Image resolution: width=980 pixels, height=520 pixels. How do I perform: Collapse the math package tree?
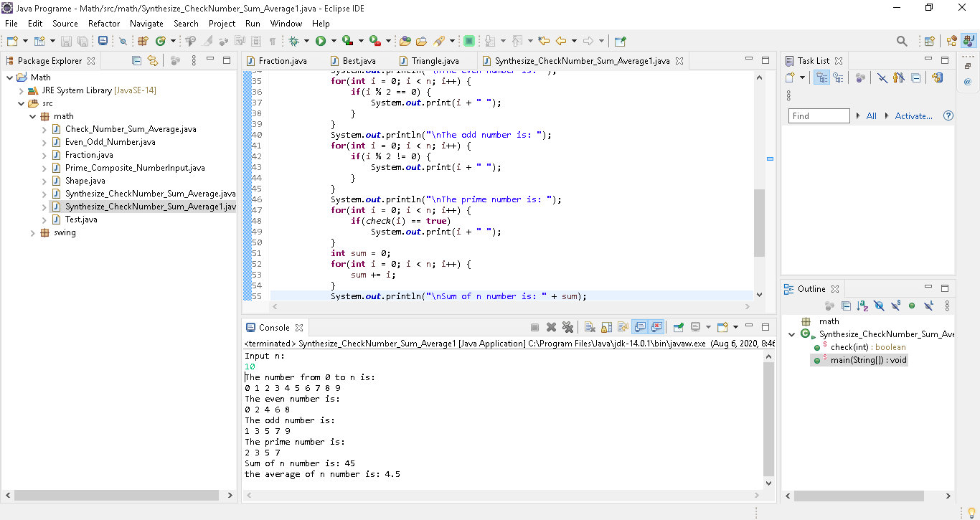pyautogui.click(x=32, y=115)
